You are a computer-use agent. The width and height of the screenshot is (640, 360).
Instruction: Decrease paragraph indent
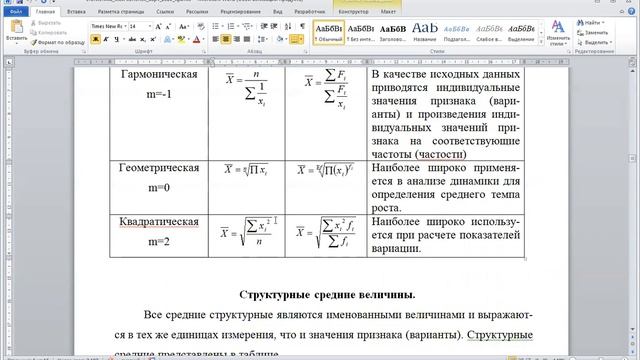pos(264,27)
